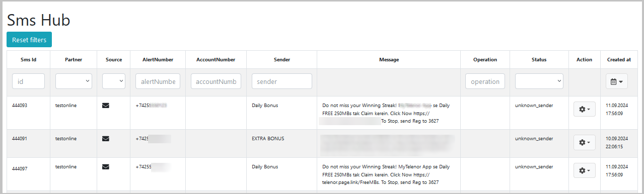Click partner testonline in row 444097
The height and width of the screenshot is (194, 644).
coord(66,166)
